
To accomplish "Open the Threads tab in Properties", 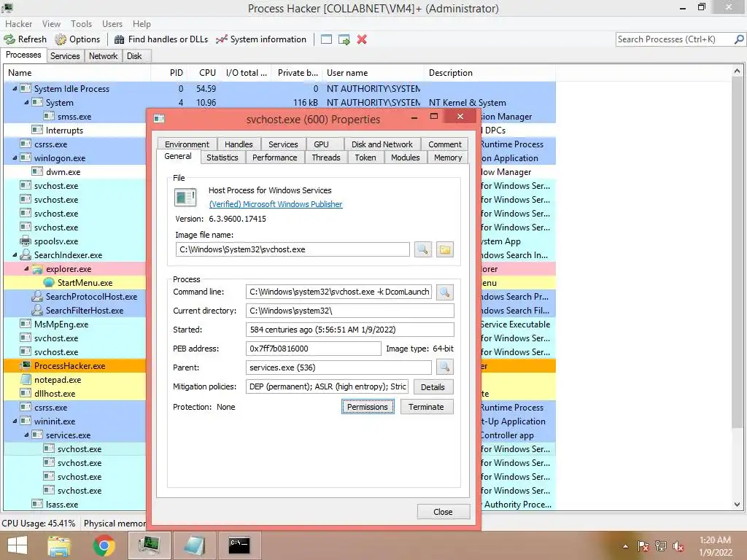I will point(326,157).
